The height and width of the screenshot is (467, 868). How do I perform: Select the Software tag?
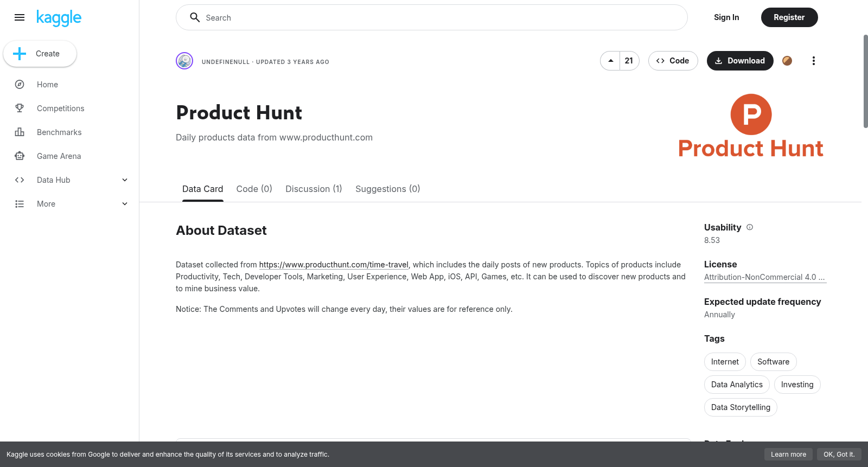pos(773,362)
